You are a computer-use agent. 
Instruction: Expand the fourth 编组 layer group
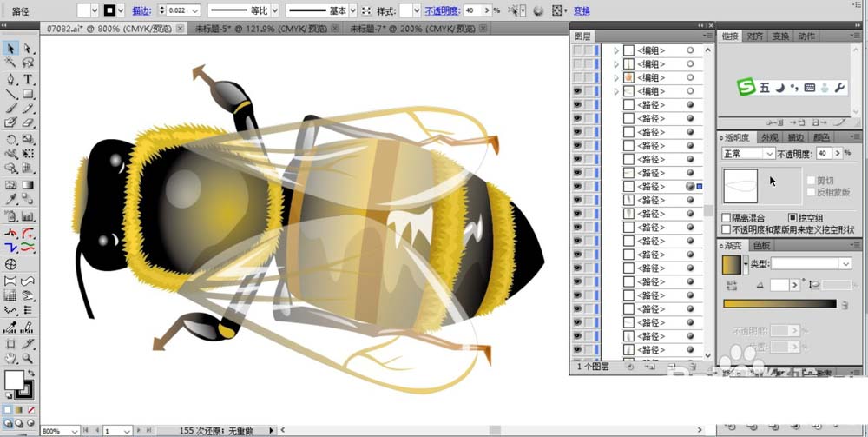coord(616,91)
